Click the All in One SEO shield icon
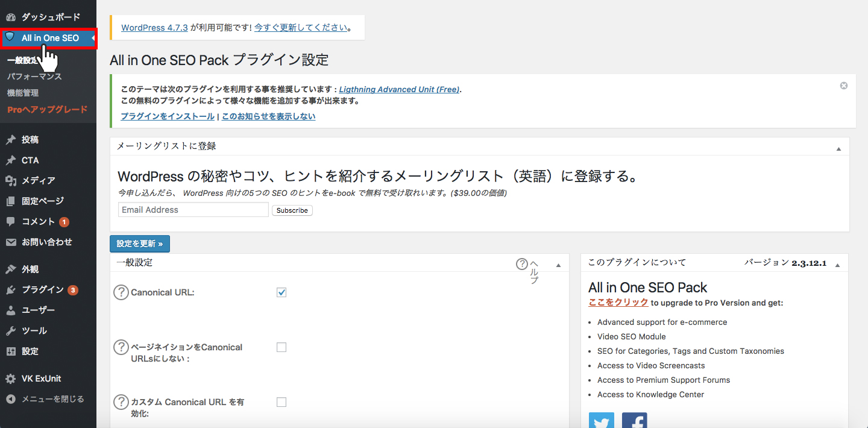 pyautogui.click(x=10, y=37)
